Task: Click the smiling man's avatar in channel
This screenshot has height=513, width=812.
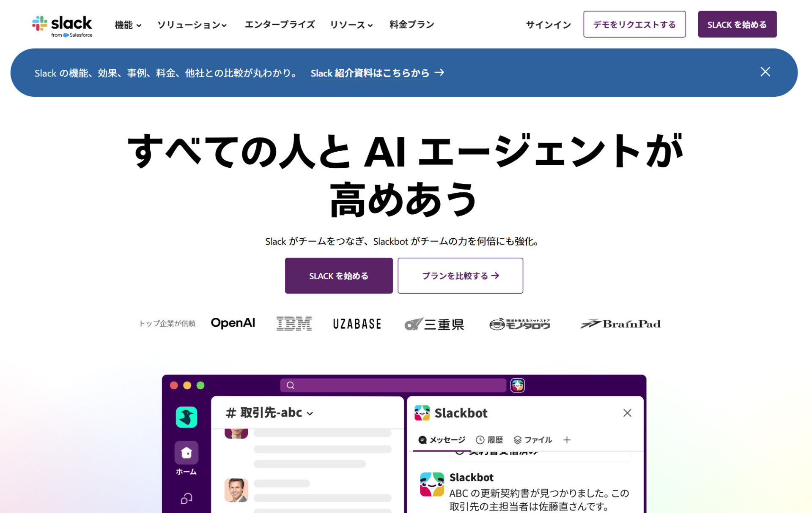Action: click(x=236, y=490)
